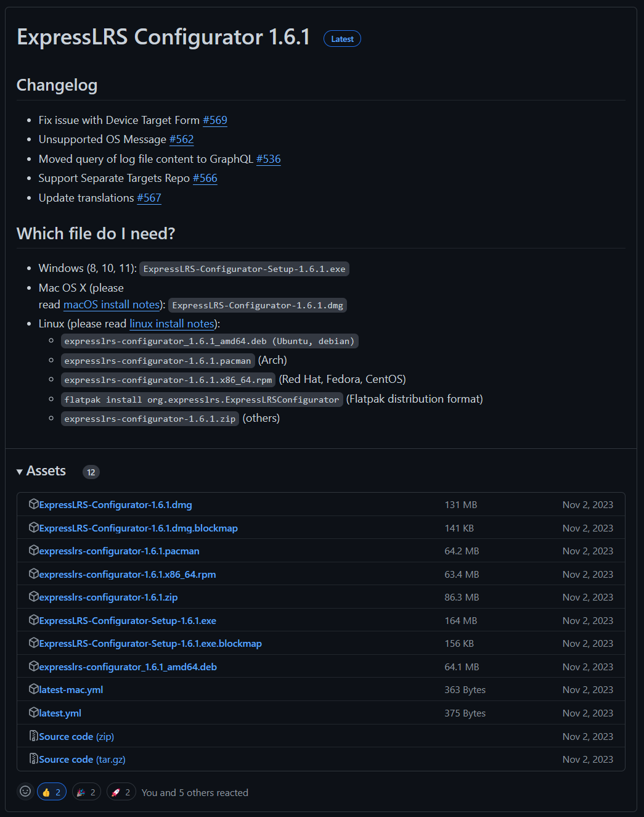644x817 pixels.
Task: Click the Latest release badge
Action: click(x=342, y=39)
